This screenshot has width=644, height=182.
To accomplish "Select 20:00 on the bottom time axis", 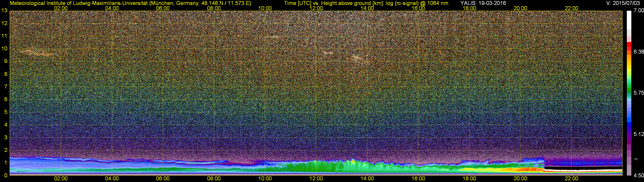I will (x=521, y=179).
